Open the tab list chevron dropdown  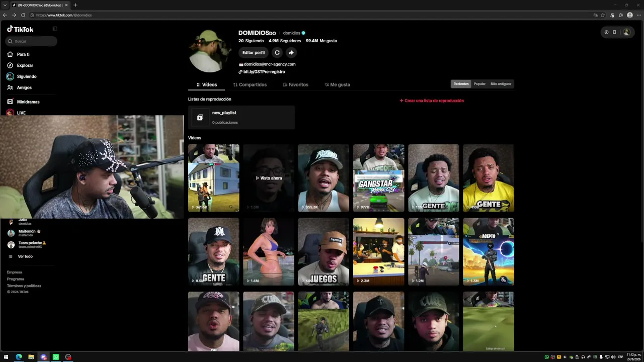tap(5, 5)
